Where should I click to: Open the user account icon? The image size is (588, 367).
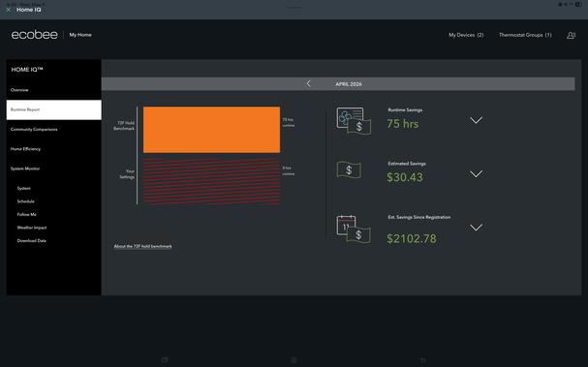(571, 35)
